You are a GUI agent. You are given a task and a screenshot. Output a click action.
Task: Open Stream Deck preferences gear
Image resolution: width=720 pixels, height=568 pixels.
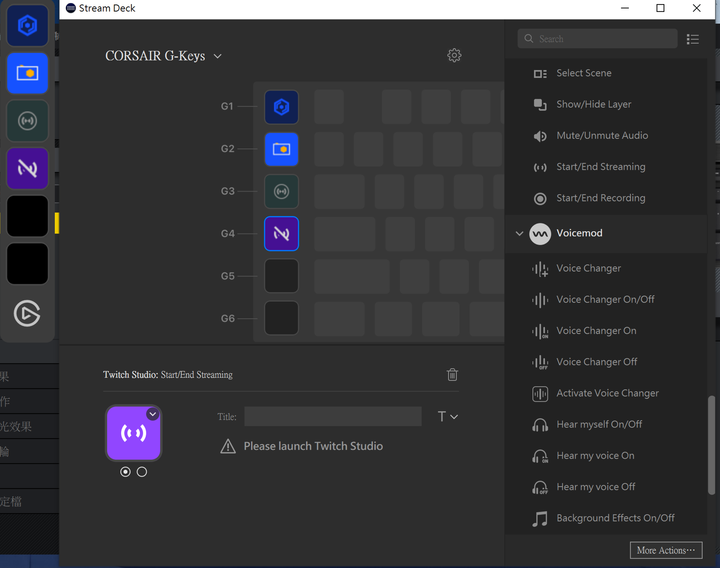(x=454, y=55)
